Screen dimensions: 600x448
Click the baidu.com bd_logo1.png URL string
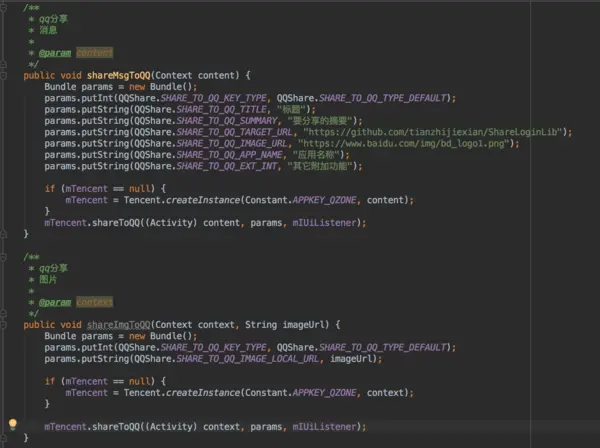click(x=404, y=143)
